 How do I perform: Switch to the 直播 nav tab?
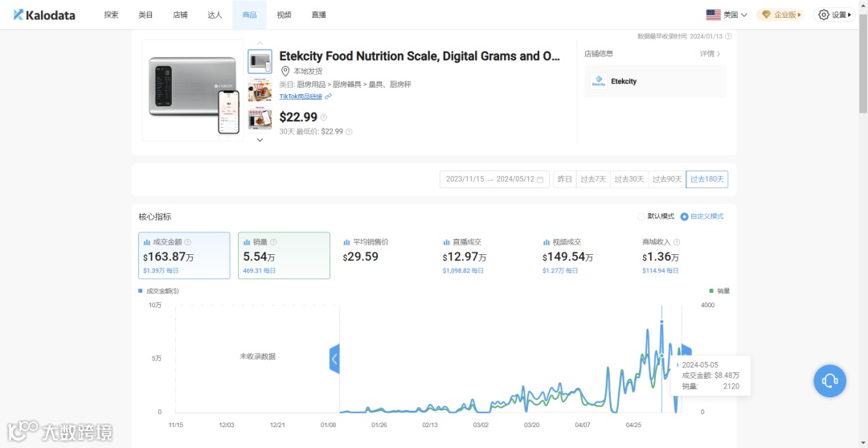click(x=319, y=15)
